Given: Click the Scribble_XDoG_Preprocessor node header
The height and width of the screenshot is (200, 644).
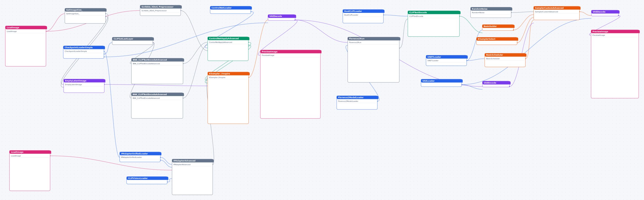Looking at the screenshot, I should (x=161, y=7).
